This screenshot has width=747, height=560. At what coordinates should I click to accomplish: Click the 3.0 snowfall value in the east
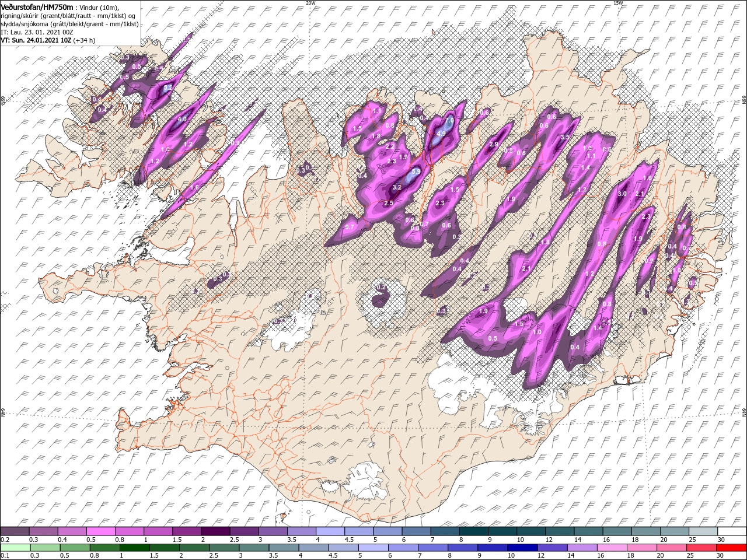tap(622, 194)
